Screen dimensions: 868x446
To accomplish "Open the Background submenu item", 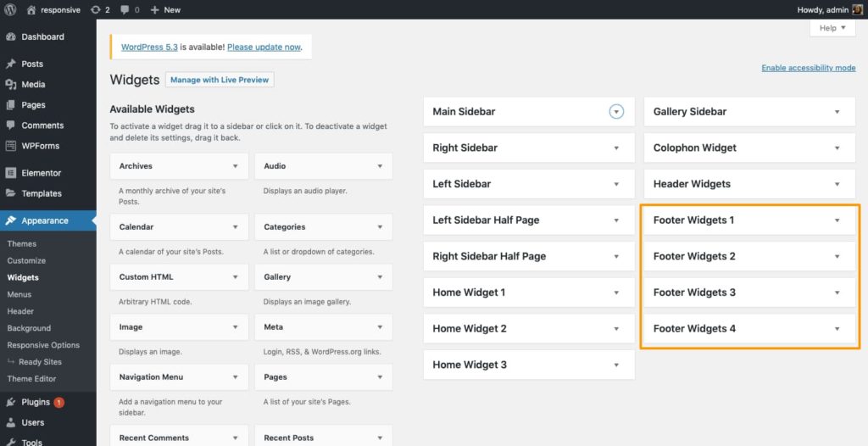I will [x=29, y=328].
